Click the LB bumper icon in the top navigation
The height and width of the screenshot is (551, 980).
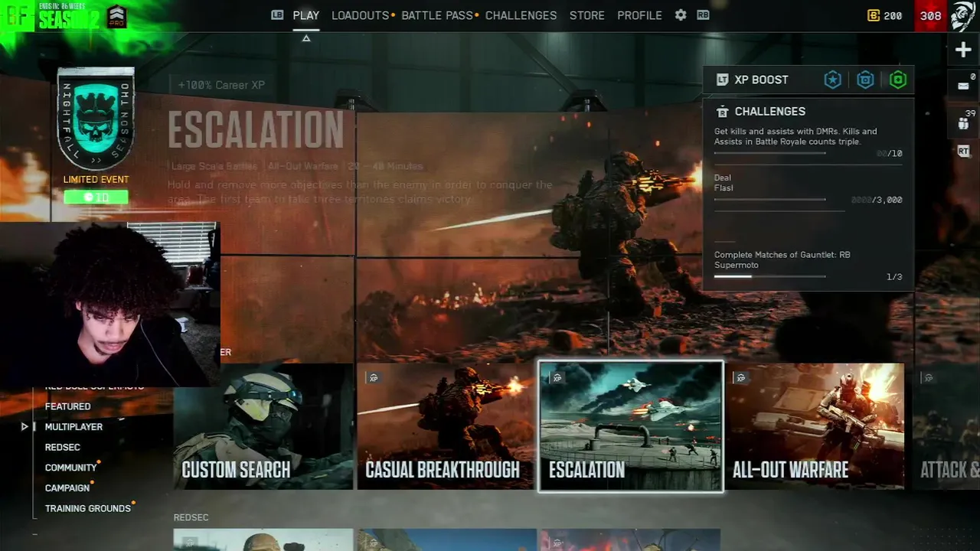click(x=277, y=15)
